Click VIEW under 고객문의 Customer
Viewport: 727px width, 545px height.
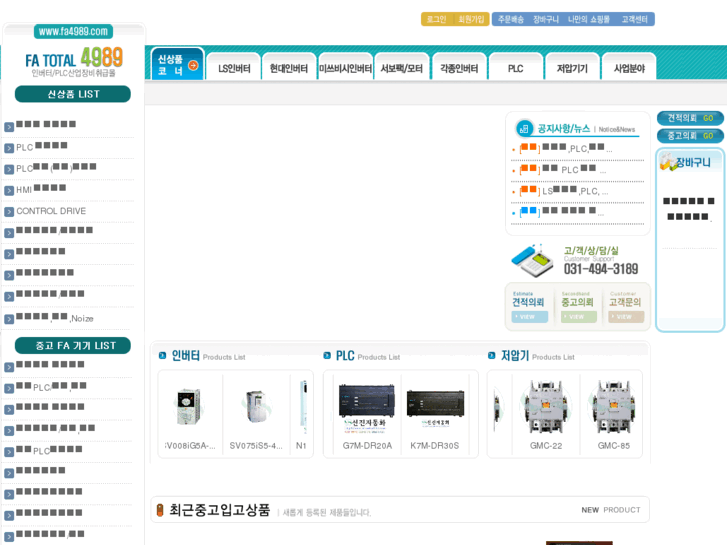tap(626, 317)
